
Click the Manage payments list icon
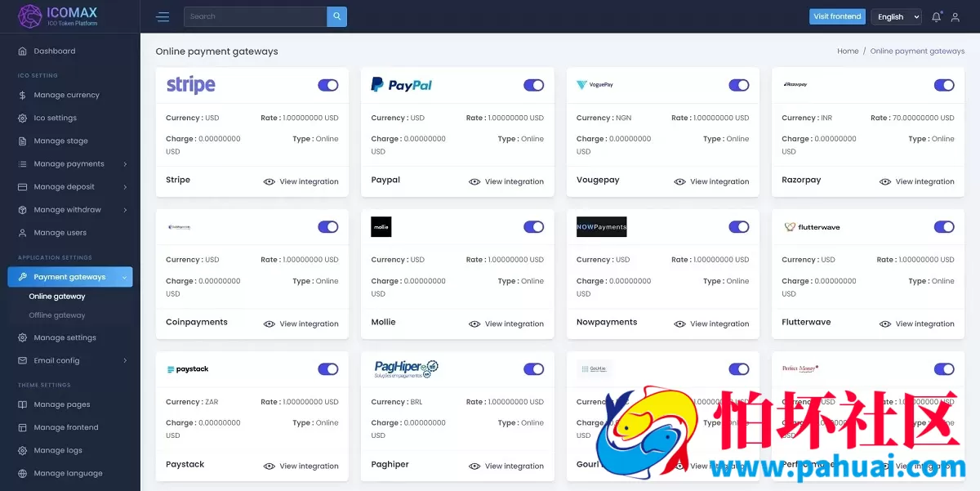point(22,163)
